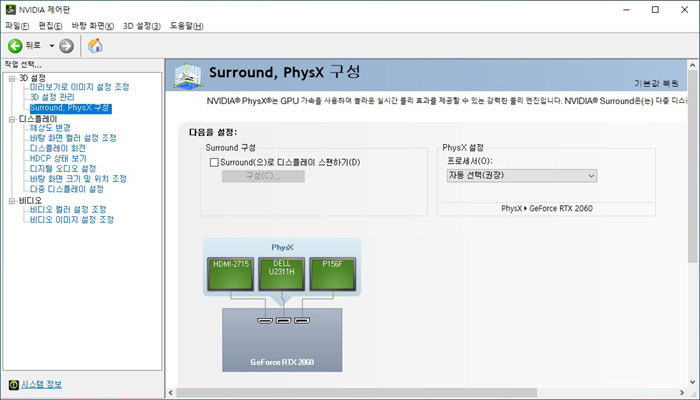Open 바탕 화면 크기 및 위치 조정
The width and height of the screenshot is (700, 400).
(x=78, y=179)
